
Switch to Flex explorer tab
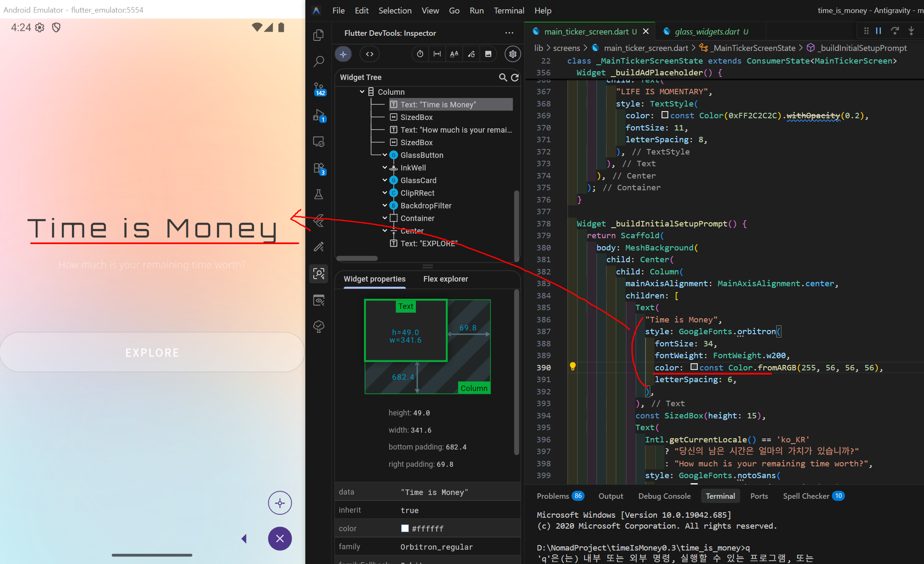[445, 279]
